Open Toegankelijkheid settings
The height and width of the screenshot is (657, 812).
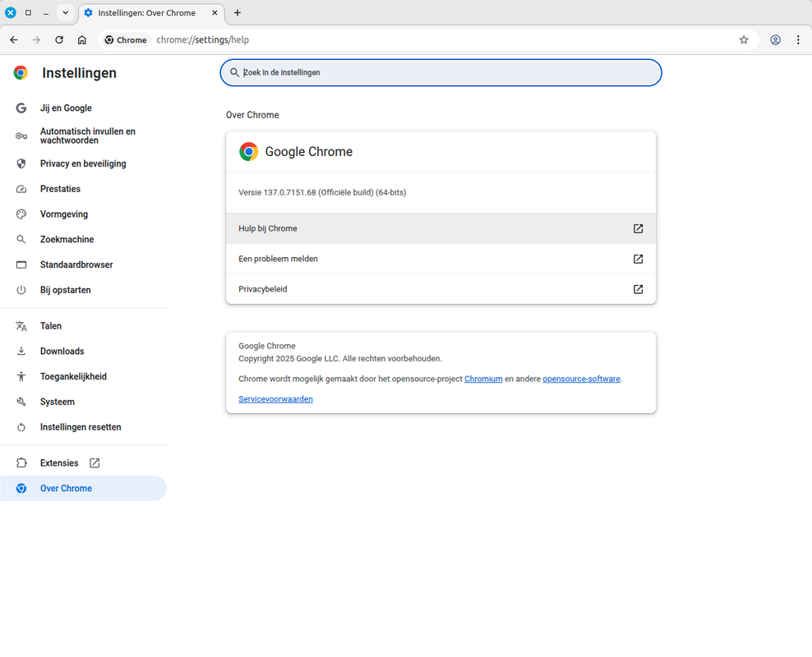[x=83, y=377]
